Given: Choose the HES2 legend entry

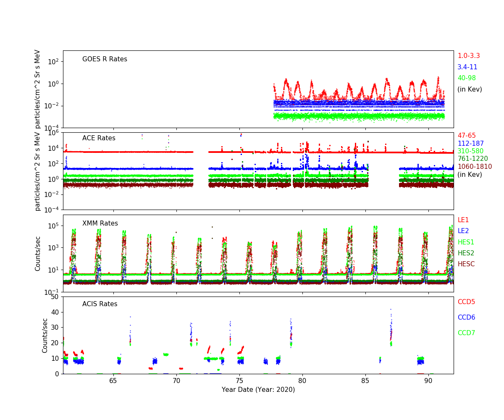Looking at the screenshot, I should 466,253.
